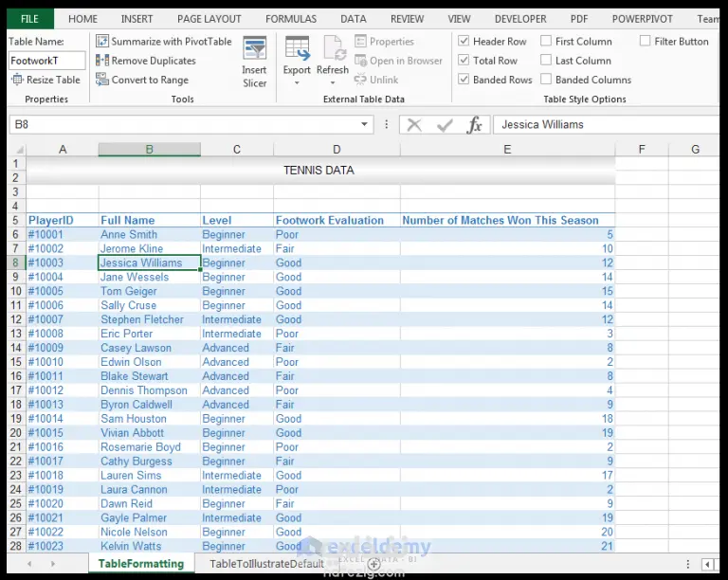
Task: Expand the Name Box dropdown arrow
Action: (365, 124)
